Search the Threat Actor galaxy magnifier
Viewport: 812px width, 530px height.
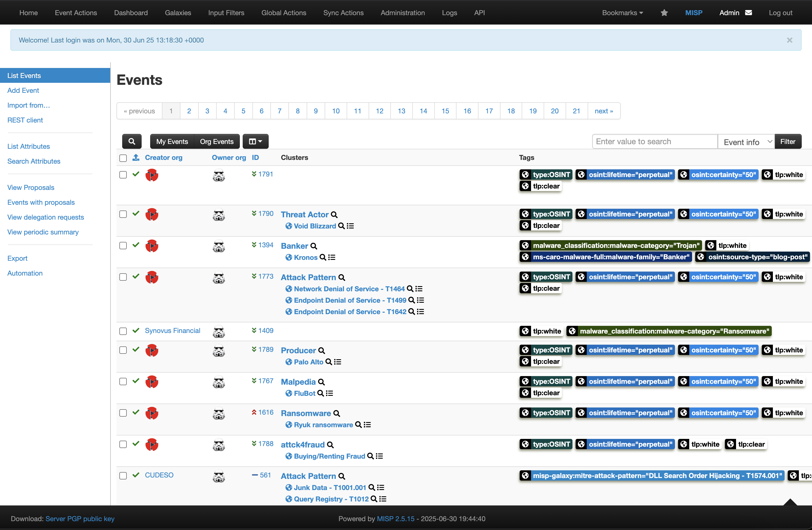click(334, 215)
